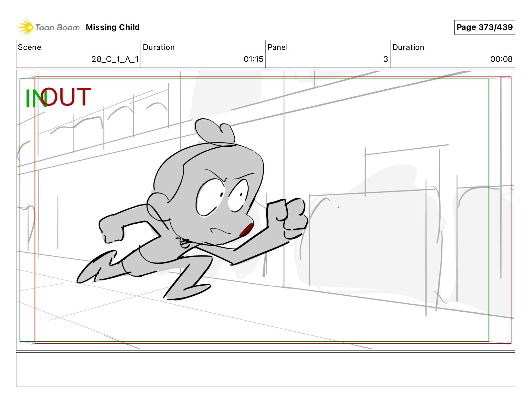532x411 pixels.
Task: Click the panel number '3'
Action: click(386, 59)
